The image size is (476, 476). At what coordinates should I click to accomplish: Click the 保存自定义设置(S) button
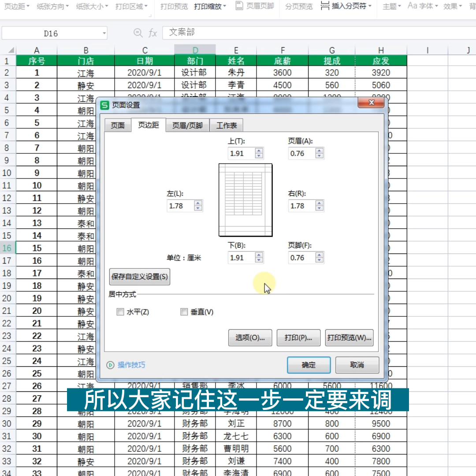[x=140, y=277]
